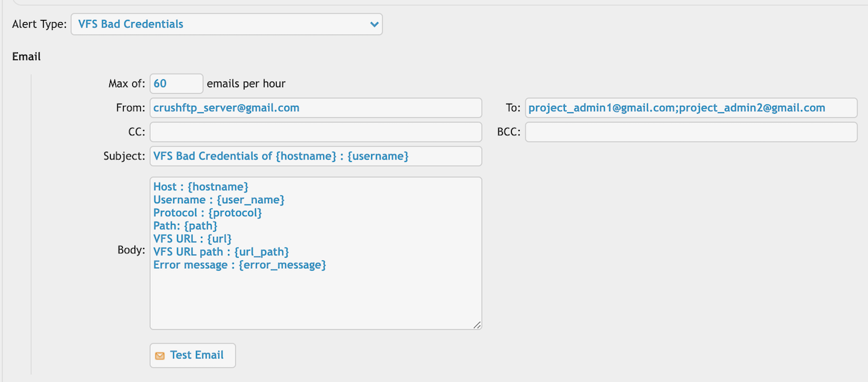Click the 'Body:' label
The height and width of the screenshot is (382, 868).
[x=132, y=252]
